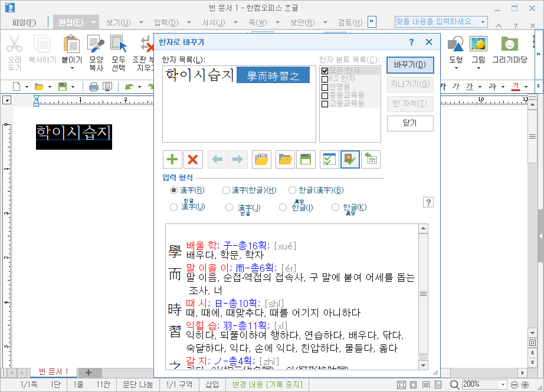
Task: Close the dialog with 닫기 button
Action: [x=409, y=123]
